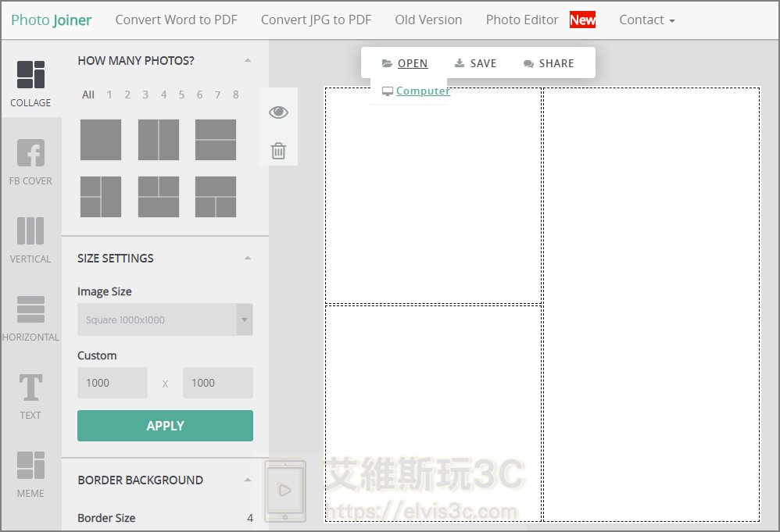
Task: Click the eye preview icon beside canvas
Action: [x=278, y=112]
